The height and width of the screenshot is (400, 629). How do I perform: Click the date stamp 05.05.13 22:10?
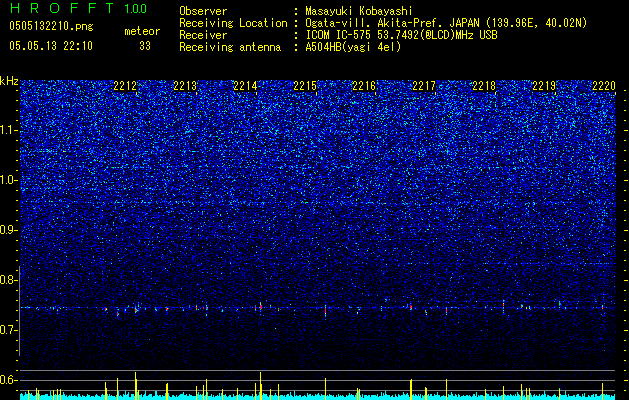pos(51,46)
